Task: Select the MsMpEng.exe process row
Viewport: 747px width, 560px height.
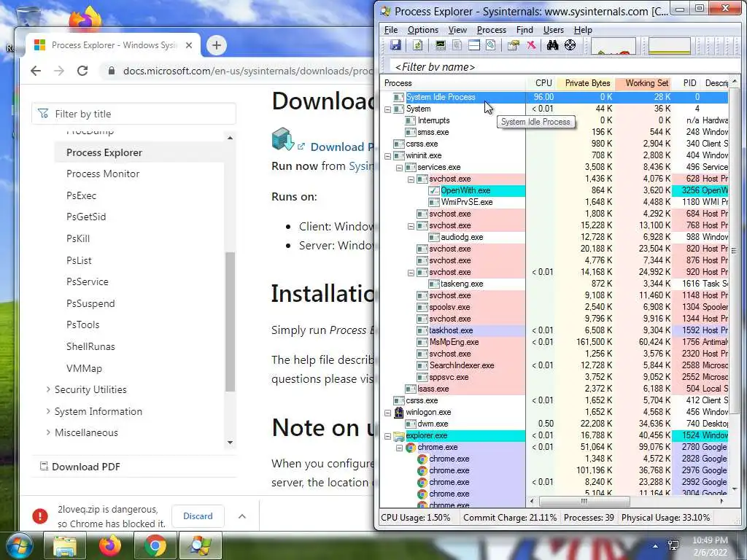Action: 555,343
